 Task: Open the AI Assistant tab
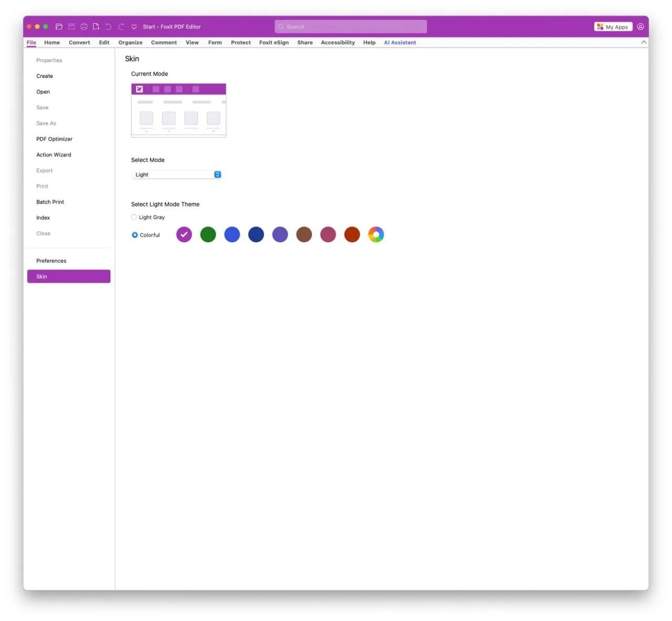coord(400,43)
